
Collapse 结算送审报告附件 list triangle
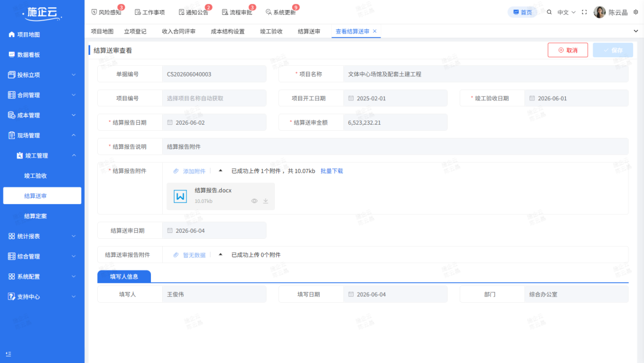coord(221,254)
